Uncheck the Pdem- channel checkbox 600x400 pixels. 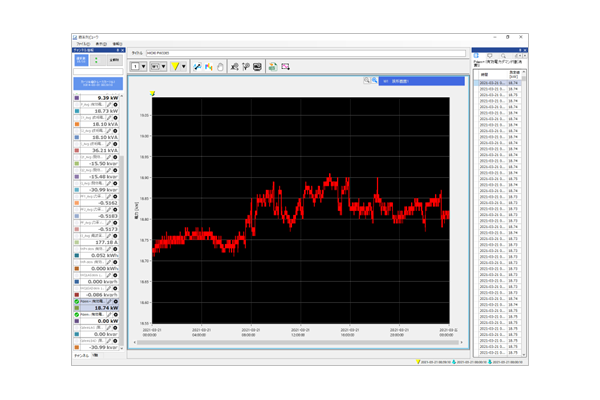[x=77, y=315]
